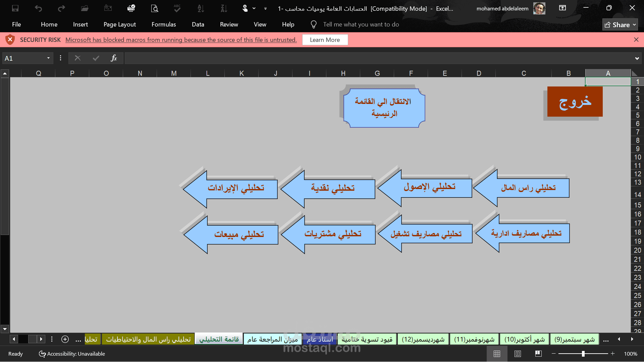This screenshot has height=362, width=644.
Task: Open the Data tab
Action: (198, 24)
